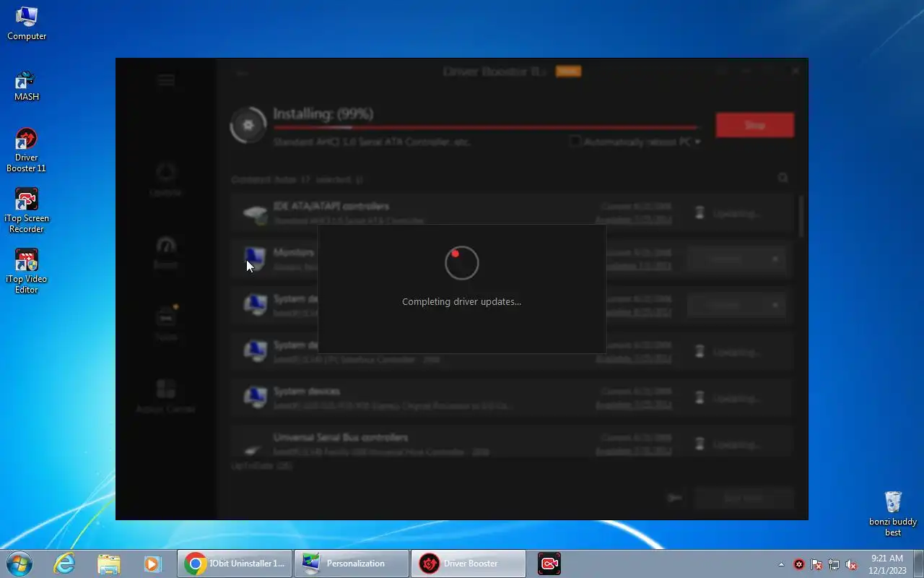Open the network tray icon
The width and height of the screenshot is (924, 578).
(834, 564)
